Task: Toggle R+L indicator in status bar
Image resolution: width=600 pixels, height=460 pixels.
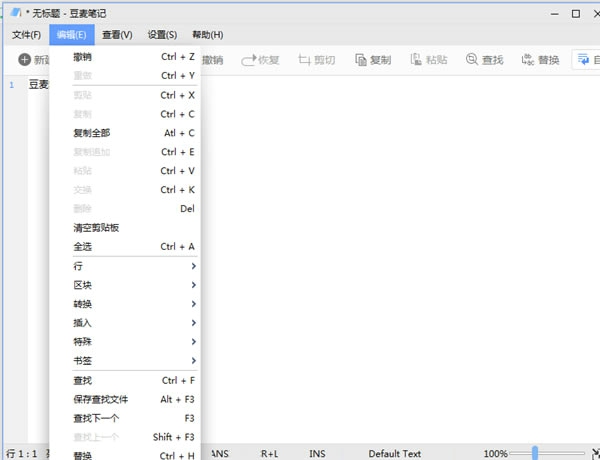Action: click(270, 453)
